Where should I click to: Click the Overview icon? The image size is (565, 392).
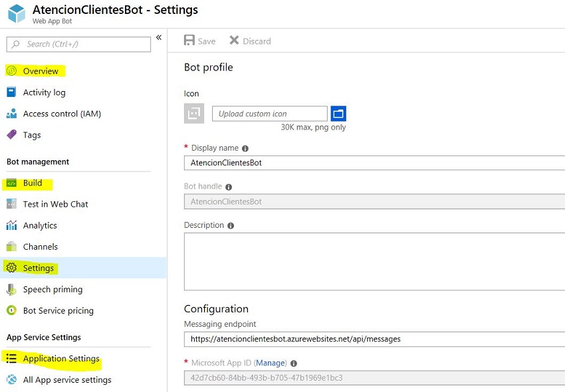pyautogui.click(x=11, y=70)
